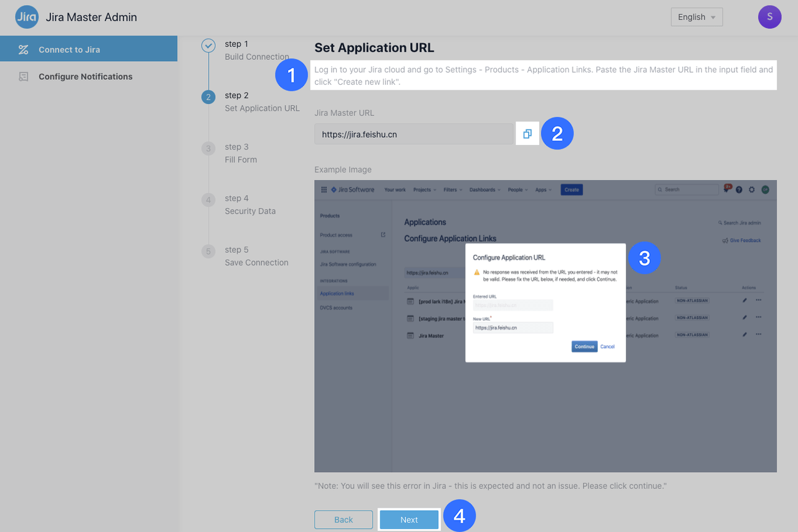
Task: Open the English language dropdown
Action: (x=696, y=17)
